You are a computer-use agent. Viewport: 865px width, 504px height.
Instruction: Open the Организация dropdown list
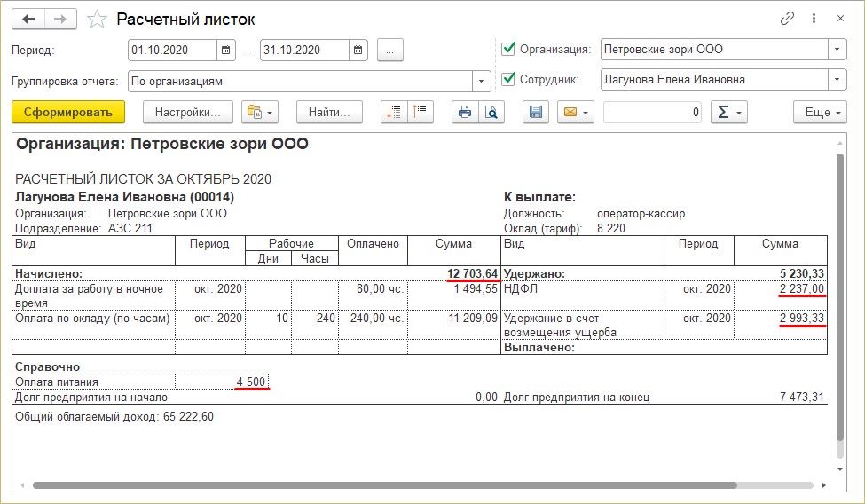pos(837,50)
